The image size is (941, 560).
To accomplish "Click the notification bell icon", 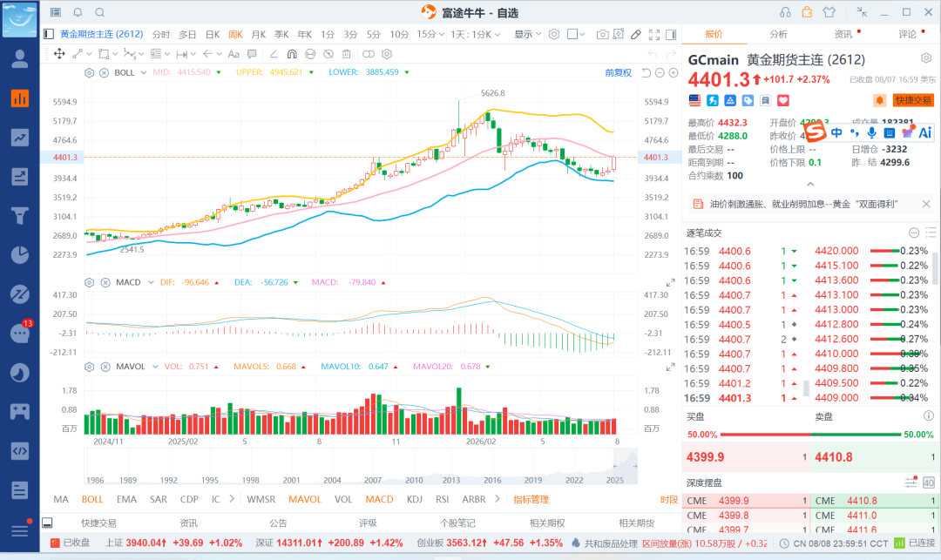I will tap(78, 12).
